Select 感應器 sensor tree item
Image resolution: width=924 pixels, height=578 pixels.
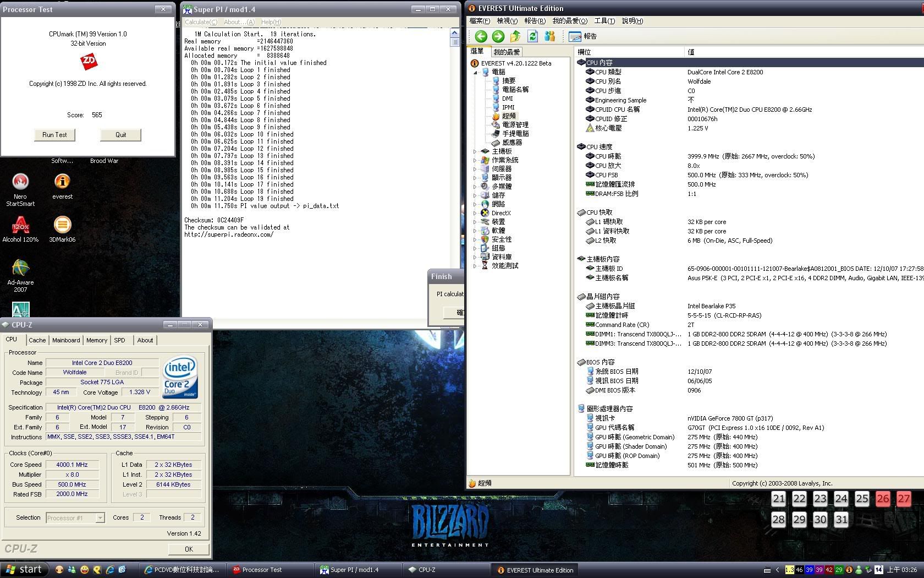tap(512, 143)
